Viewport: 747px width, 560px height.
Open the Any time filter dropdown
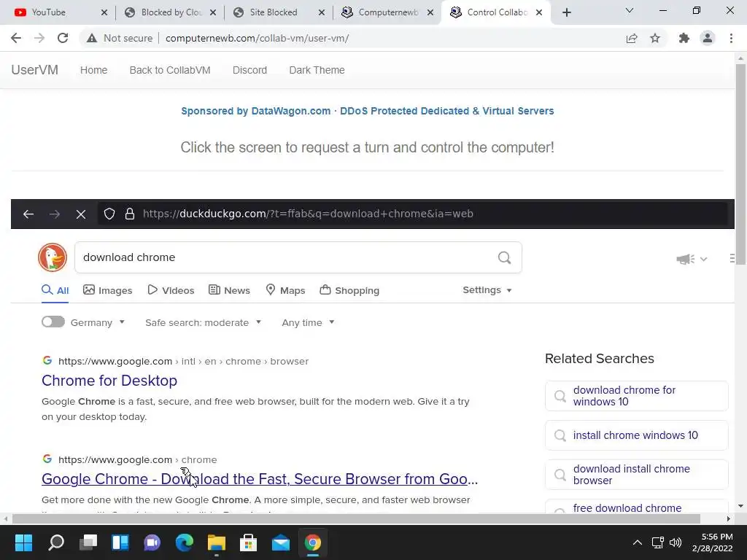[x=309, y=322]
